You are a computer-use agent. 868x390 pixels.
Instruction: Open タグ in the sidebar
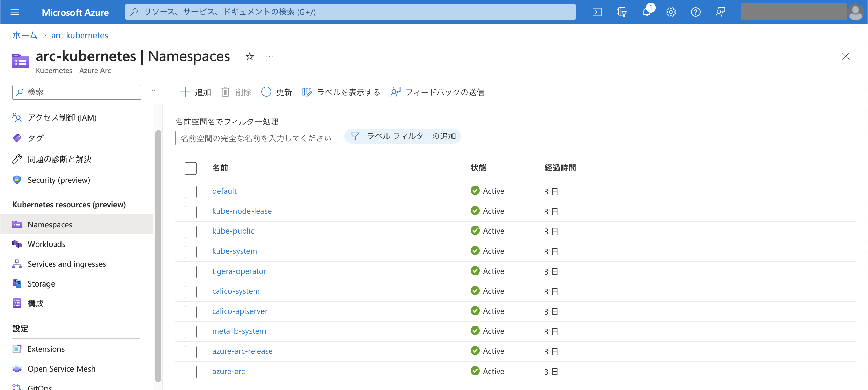28,138
